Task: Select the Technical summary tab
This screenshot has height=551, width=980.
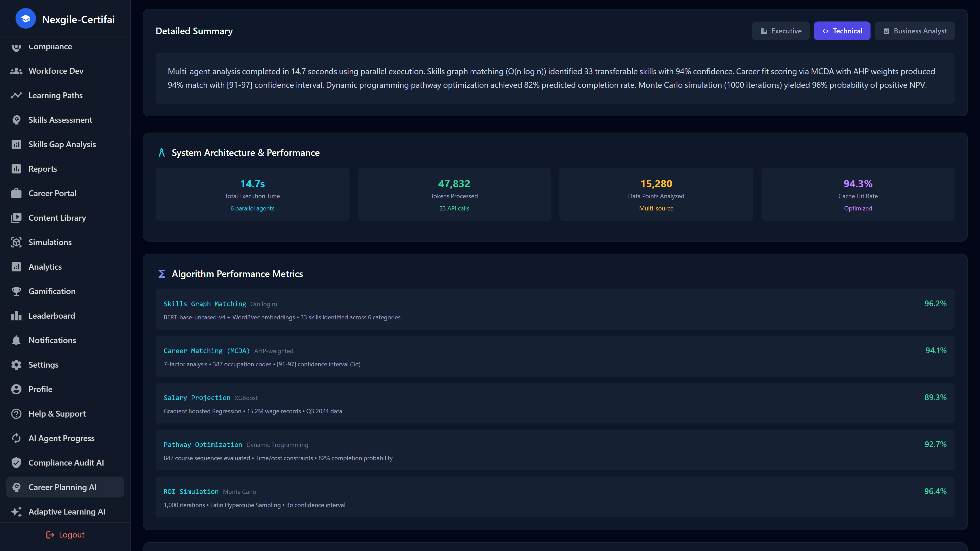Action: tap(842, 31)
